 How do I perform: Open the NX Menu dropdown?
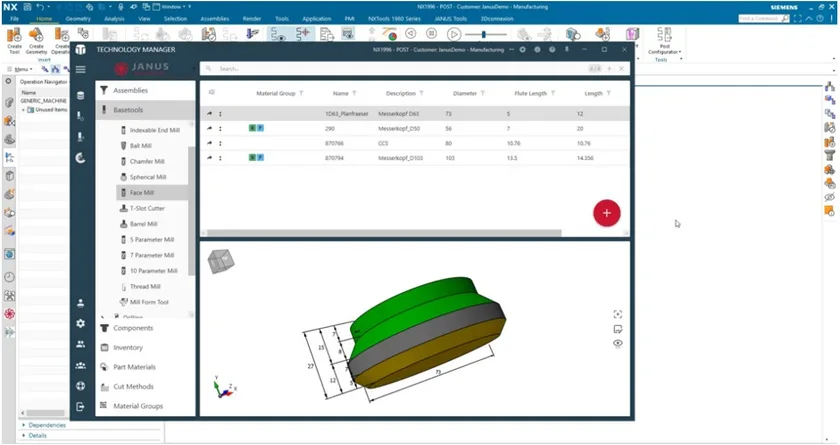[20, 69]
